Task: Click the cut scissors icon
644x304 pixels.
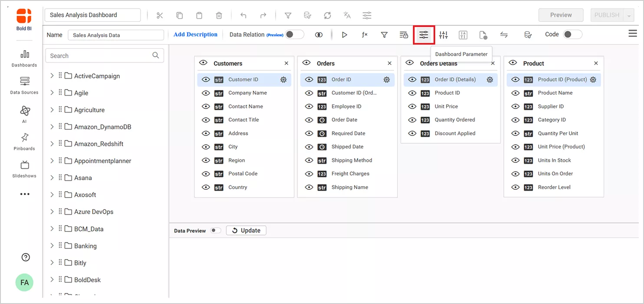Action: (x=160, y=15)
